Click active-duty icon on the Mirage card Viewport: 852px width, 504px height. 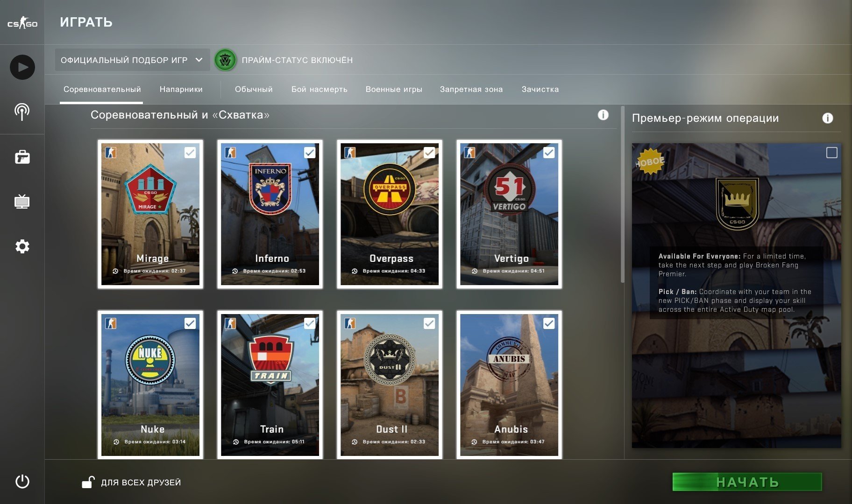(x=111, y=153)
